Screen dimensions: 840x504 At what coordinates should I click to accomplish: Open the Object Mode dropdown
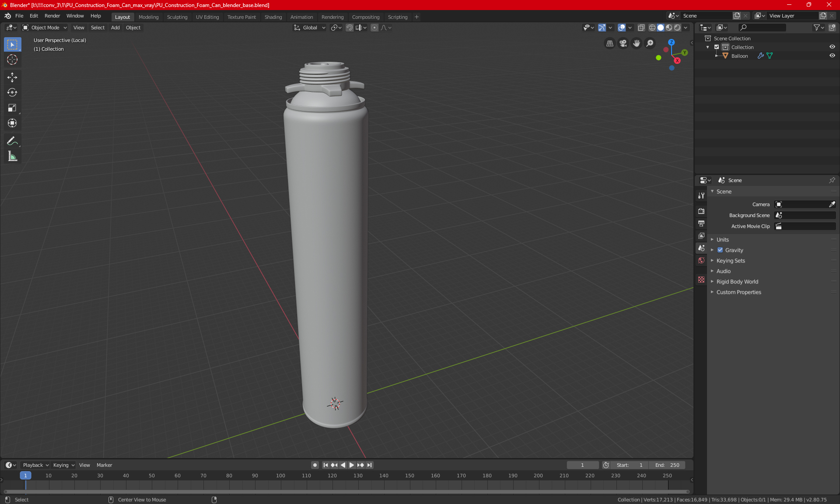tap(45, 28)
